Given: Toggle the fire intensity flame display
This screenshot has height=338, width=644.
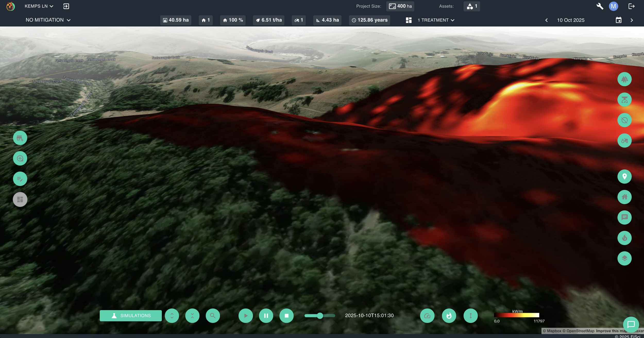Looking at the screenshot, I should pyautogui.click(x=449, y=316).
